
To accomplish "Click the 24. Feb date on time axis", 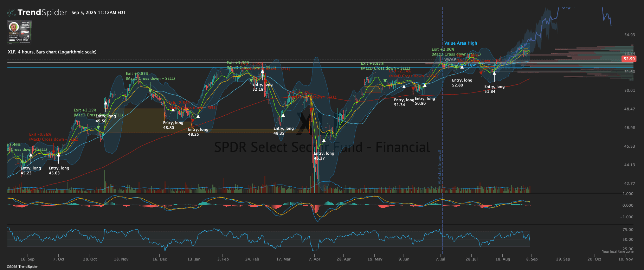I will pyautogui.click(x=252, y=259).
